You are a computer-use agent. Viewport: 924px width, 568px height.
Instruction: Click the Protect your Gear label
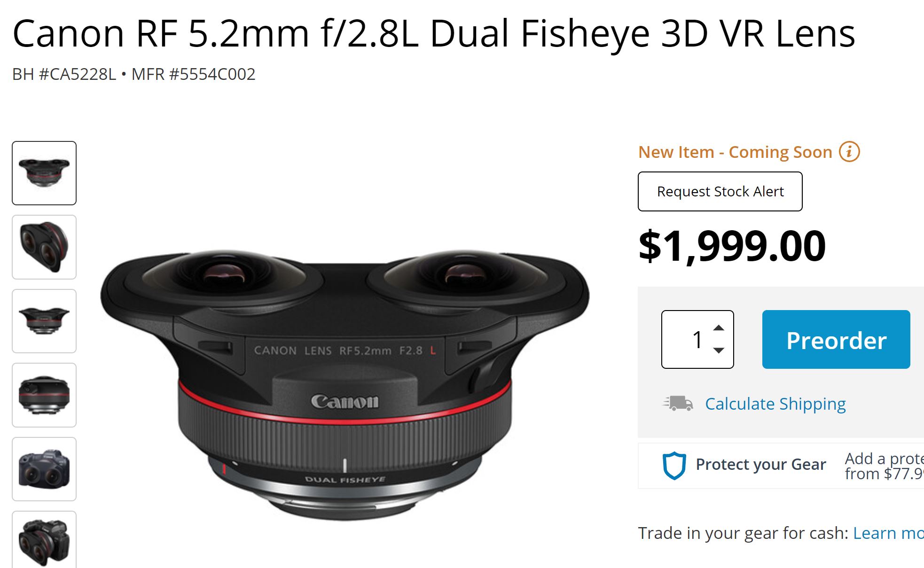pyautogui.click(x=760, y=465)
